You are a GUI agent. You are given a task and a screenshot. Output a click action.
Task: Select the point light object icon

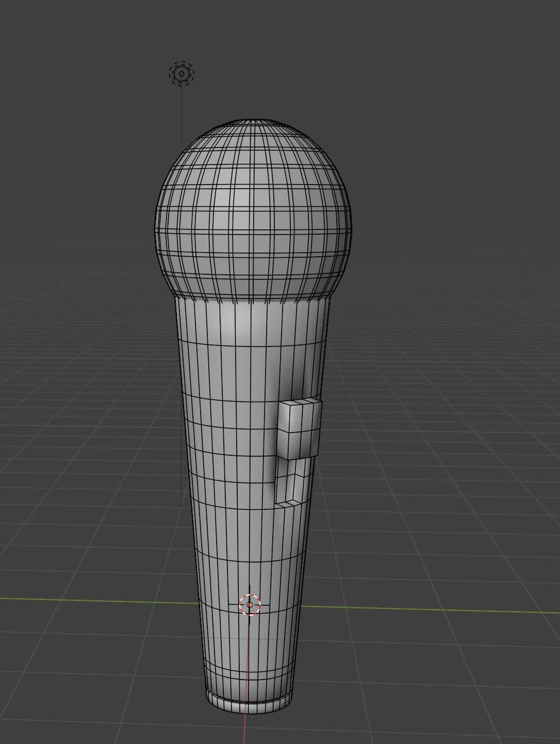pos(182,74)
